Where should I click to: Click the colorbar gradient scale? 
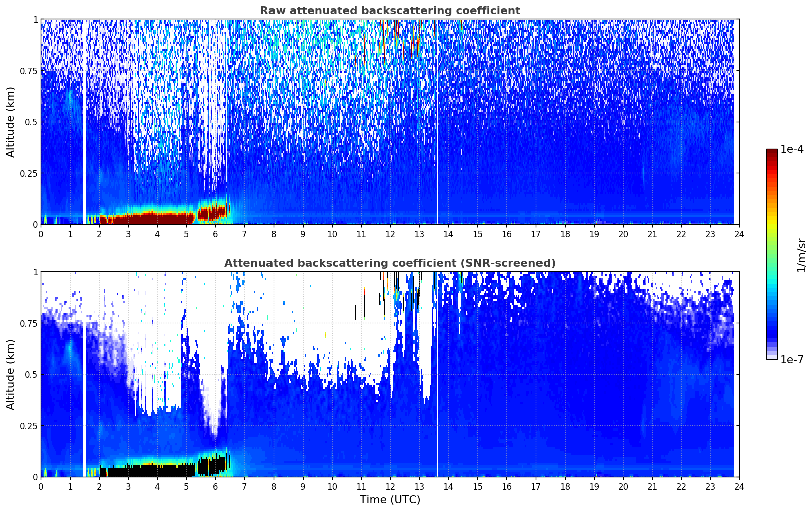click(772, 254)
